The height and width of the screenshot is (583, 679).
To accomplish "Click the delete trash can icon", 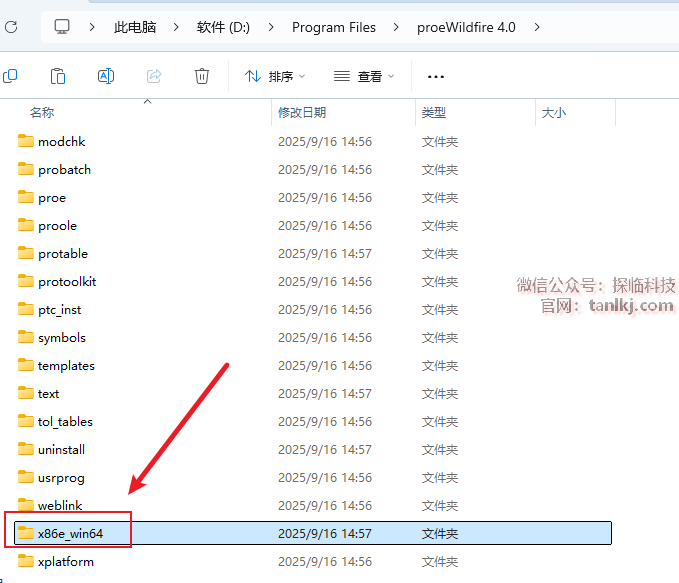I will [x=202, y=76].
